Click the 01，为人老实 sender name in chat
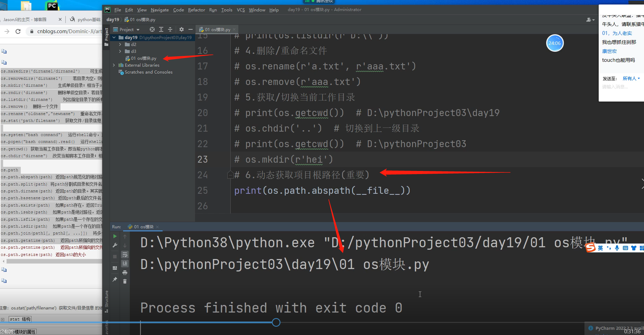 pos(617,33)
